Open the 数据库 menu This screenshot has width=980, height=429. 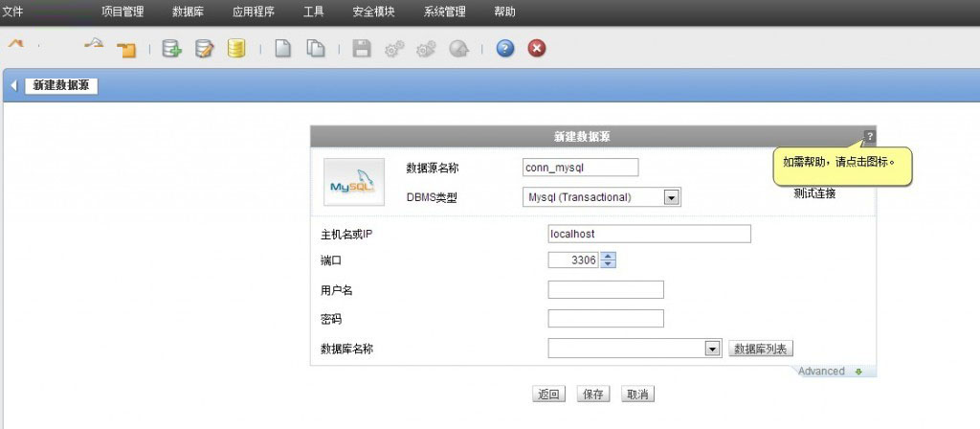189,11
